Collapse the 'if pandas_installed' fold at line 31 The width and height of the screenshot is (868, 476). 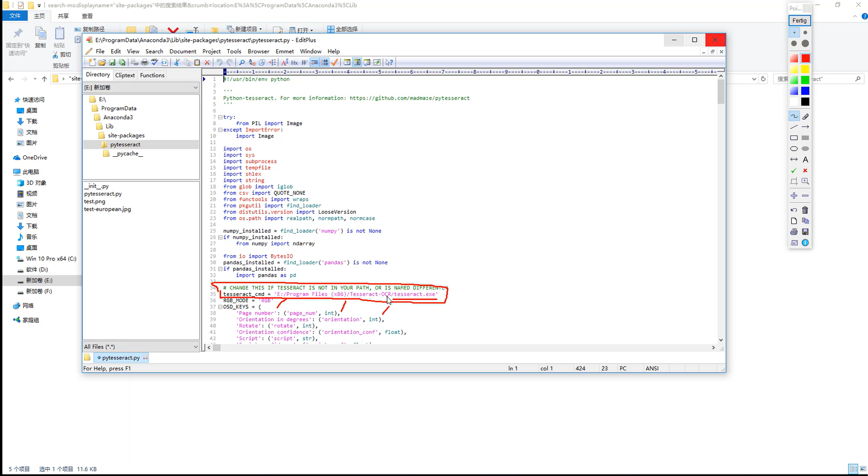click(x=220, y=269)
